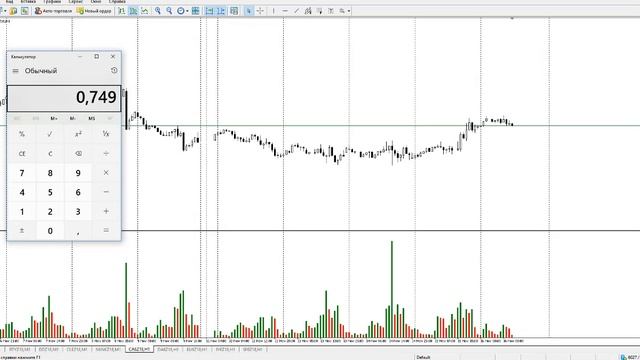
Task: Click the calculator plus-minus sign key
Action: coord(22,231)
